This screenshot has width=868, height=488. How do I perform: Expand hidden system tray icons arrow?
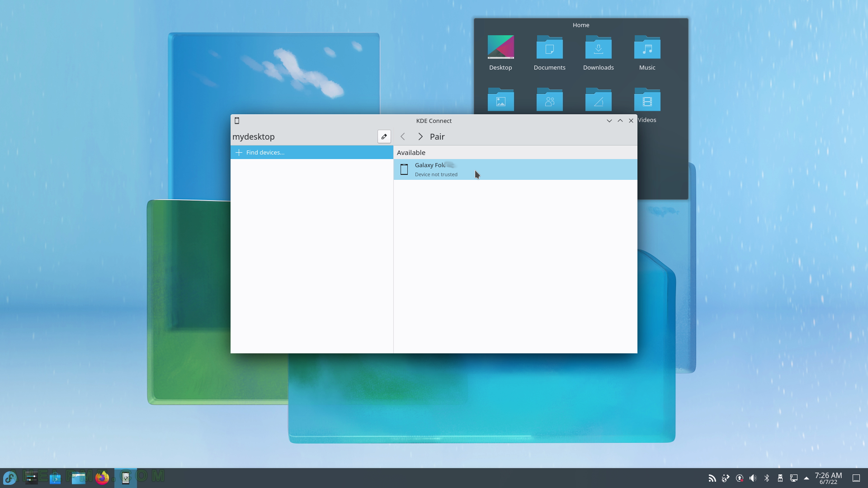[806, 478]
